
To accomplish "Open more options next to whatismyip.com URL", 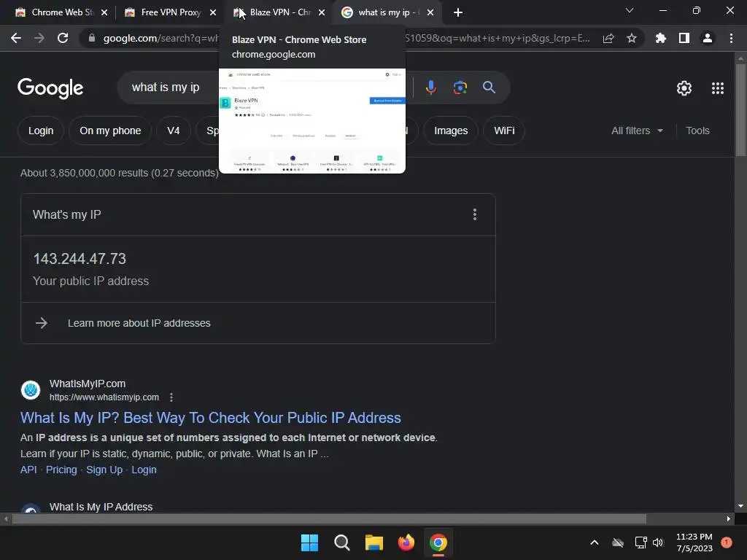I will click(171, 397).
